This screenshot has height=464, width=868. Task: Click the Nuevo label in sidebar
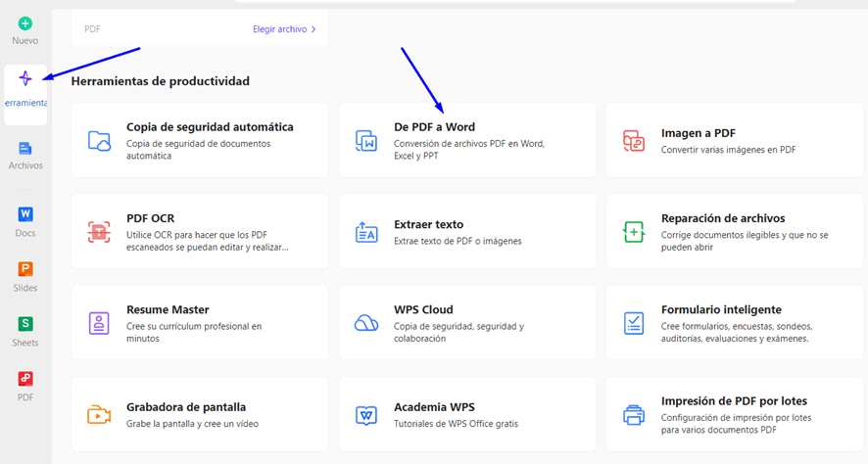click(25, 41)
